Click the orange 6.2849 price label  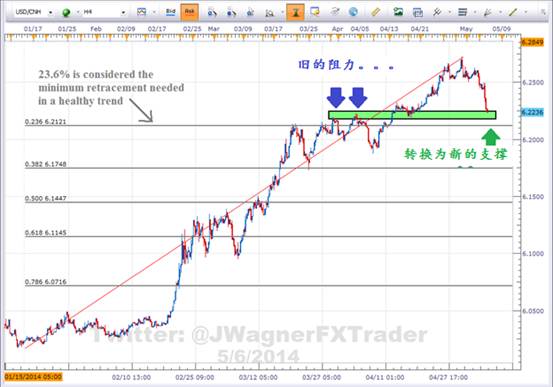pos(532,42)
